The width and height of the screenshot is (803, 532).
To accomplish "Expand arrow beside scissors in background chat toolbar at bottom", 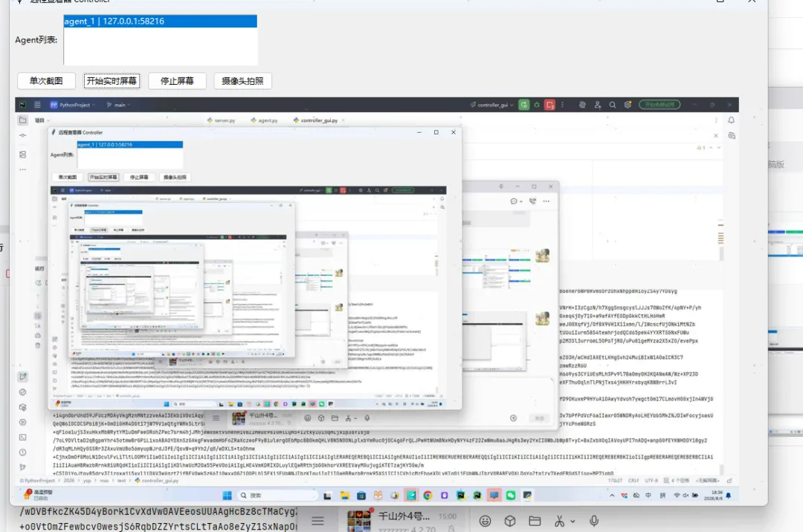I will pyautogui.click(x=573, y=522).
